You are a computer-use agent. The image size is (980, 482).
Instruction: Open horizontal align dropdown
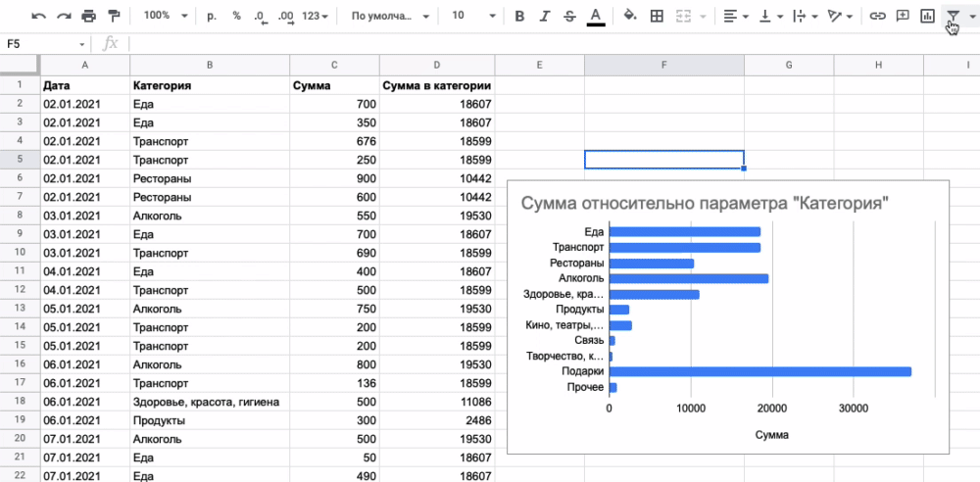[x=736, y=17]
